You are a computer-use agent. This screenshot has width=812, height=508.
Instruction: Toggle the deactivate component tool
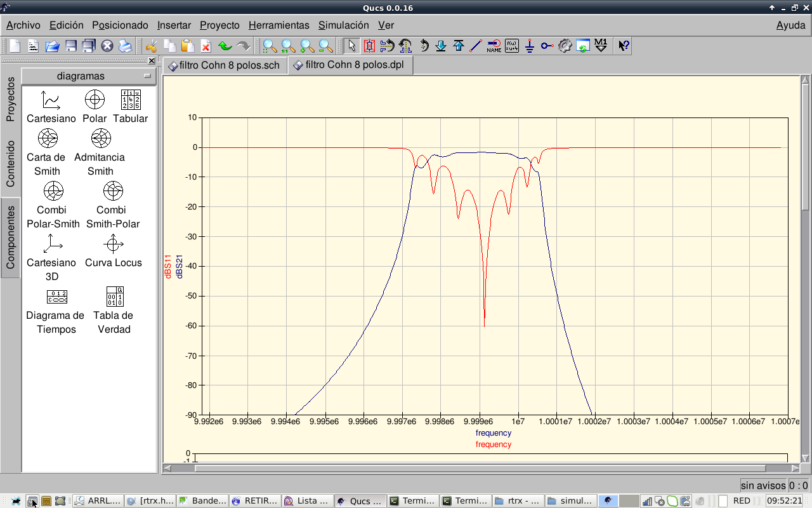(x=369, y=46)
